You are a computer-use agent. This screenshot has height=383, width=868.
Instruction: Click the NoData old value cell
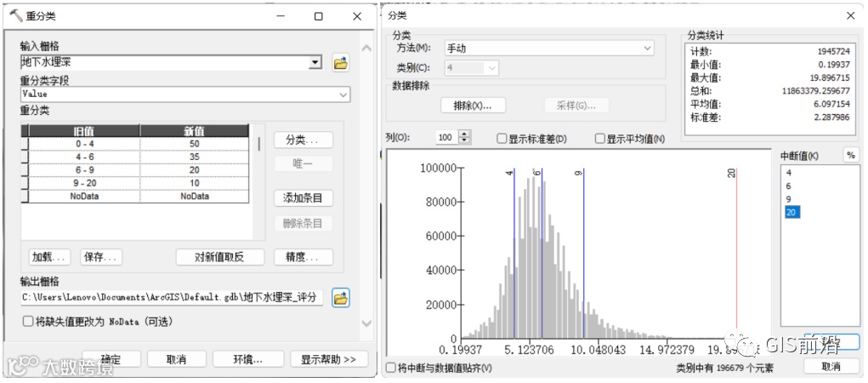point(83,197)
